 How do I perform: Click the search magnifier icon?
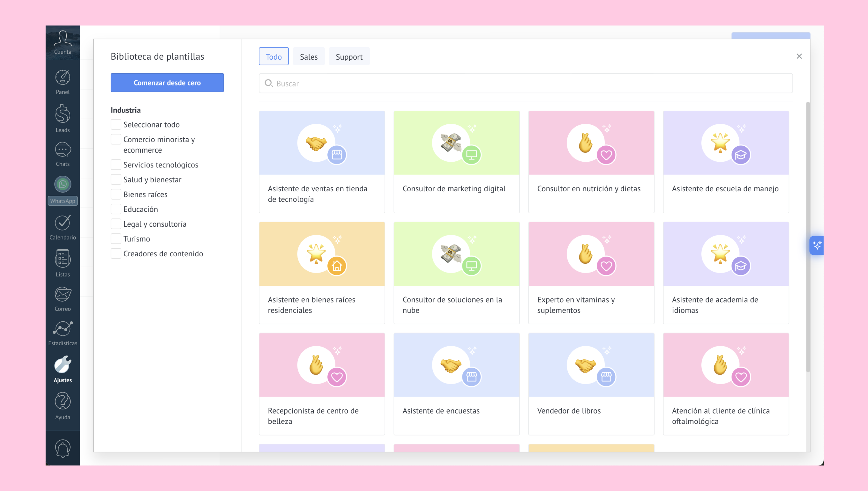coord(269,83)
